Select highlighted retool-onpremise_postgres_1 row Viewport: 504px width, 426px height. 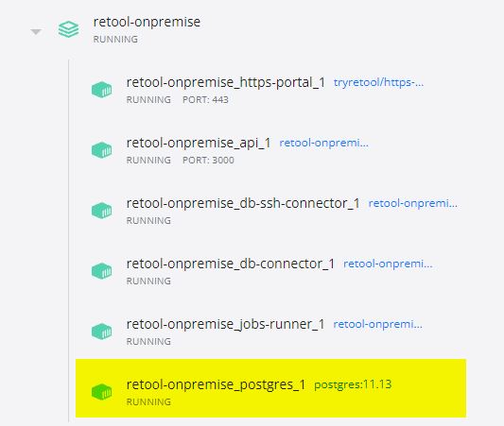(x=270, y=388)
